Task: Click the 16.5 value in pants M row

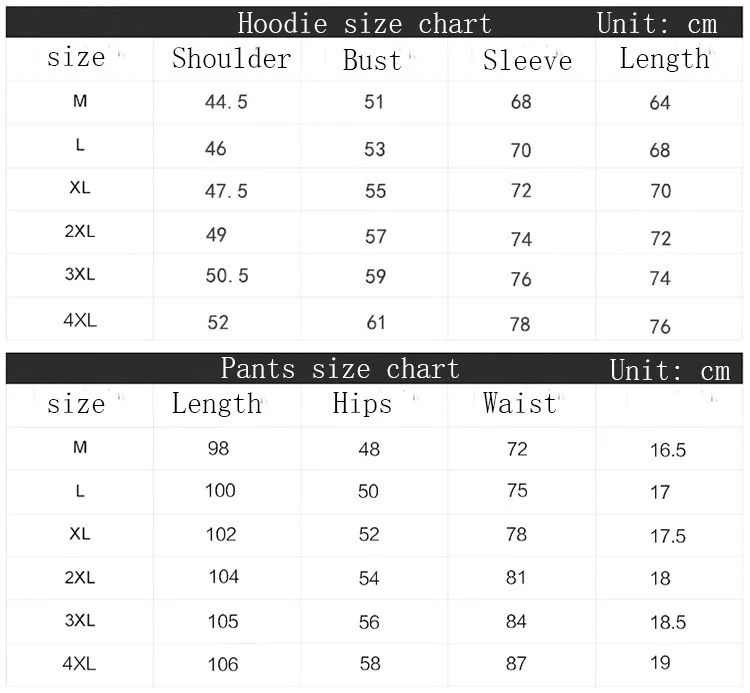Action: tap(668, 450)
